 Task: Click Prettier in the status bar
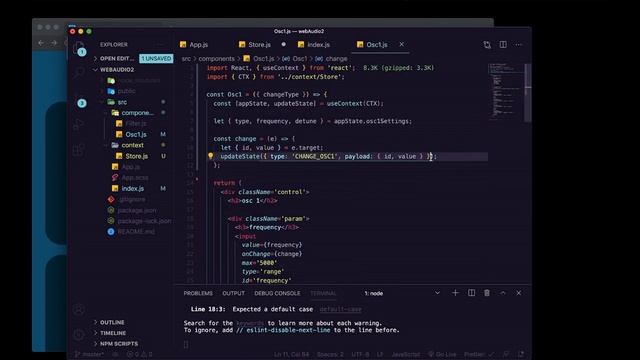click(x=478, y=354)
